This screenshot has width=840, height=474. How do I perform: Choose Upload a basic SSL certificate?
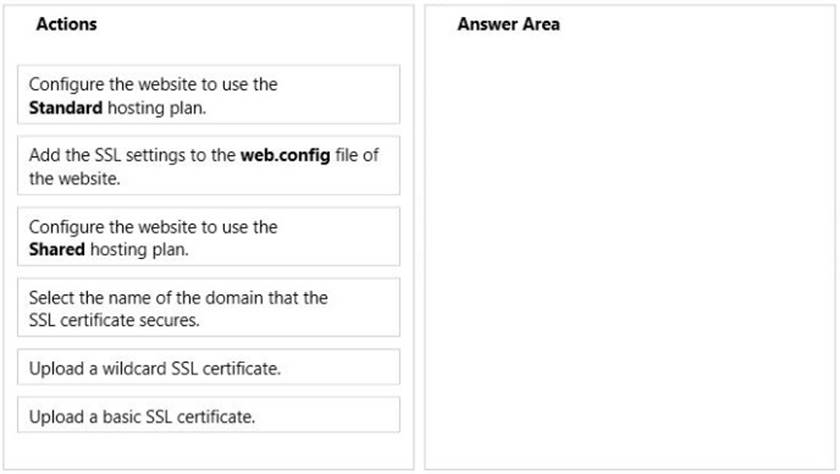(x=208, y=415)
